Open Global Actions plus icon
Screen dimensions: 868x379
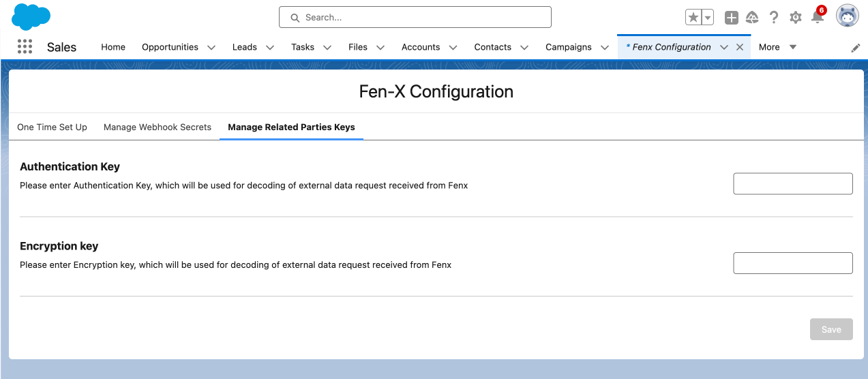point(731,18)
